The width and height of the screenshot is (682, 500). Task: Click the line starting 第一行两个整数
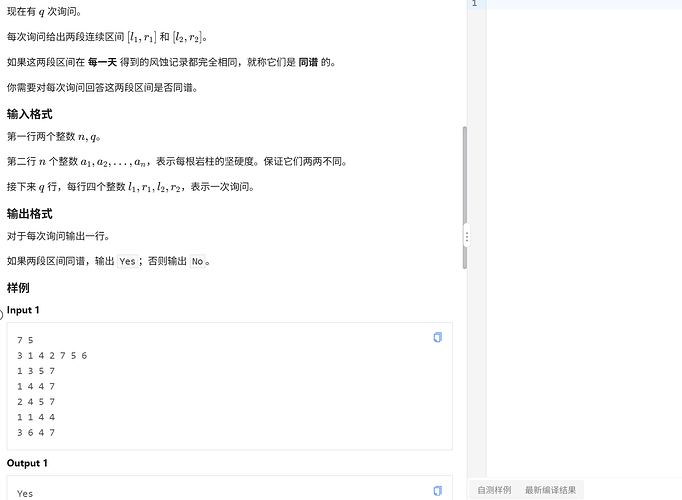tap(54, 137)
